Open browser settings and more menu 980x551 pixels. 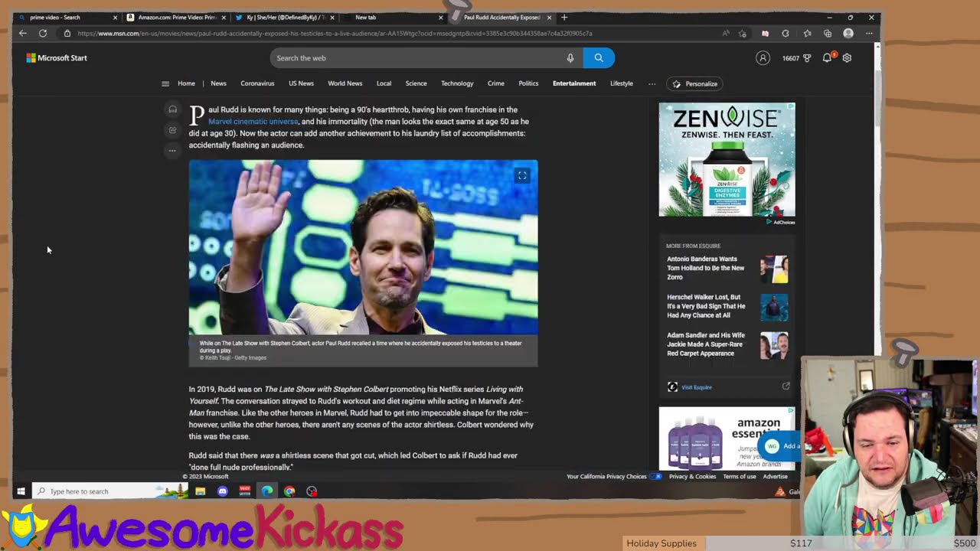[869, 34]
